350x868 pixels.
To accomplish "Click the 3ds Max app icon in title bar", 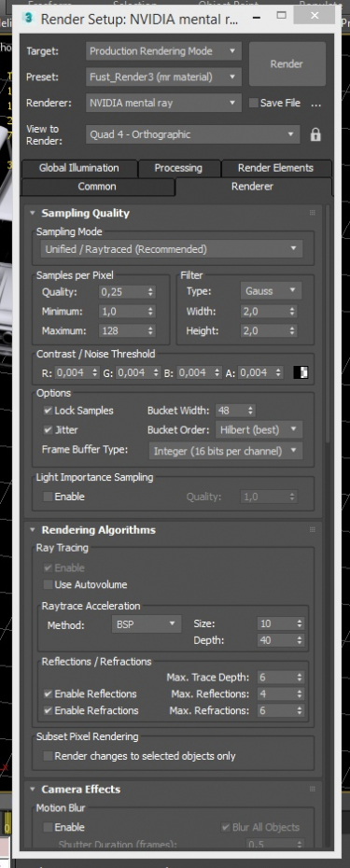I will click(28, 18).
